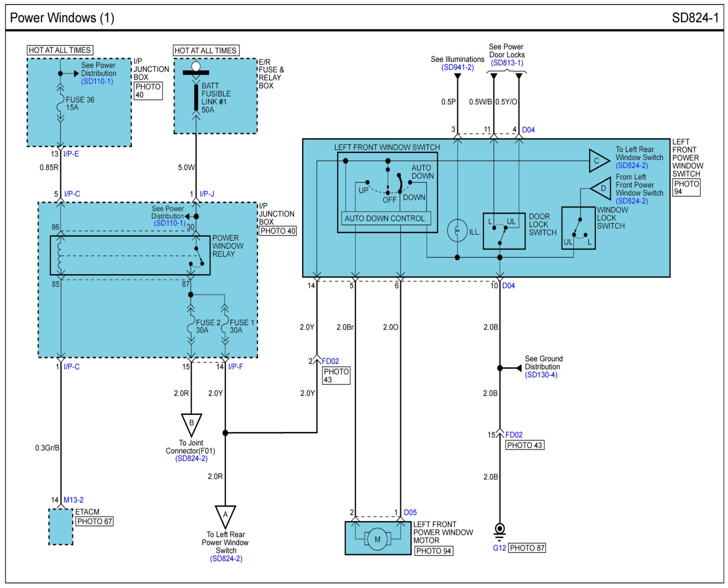Click the PHOTO 67 box next to ETACM
The width and height of the screenshot is (728, 588).
pyautogui.click(x=95, y=521)
